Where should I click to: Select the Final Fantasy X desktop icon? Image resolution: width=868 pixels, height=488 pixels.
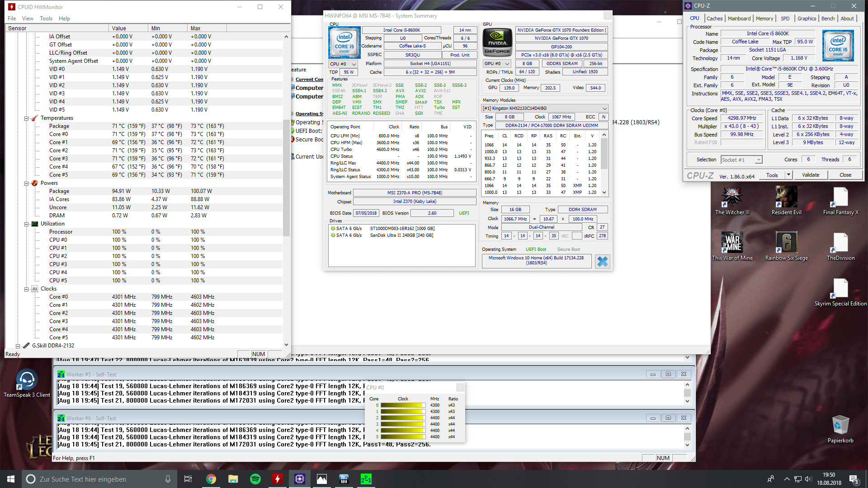pos(840,201)
